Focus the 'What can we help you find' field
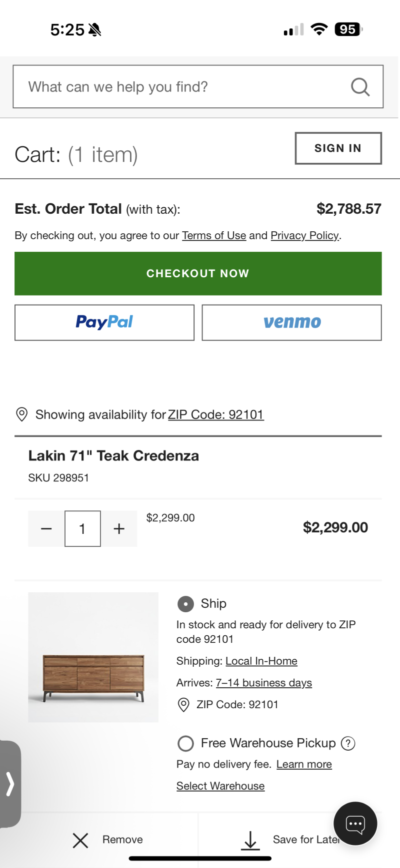Screen dimensions: 400x868 [185, 87]
